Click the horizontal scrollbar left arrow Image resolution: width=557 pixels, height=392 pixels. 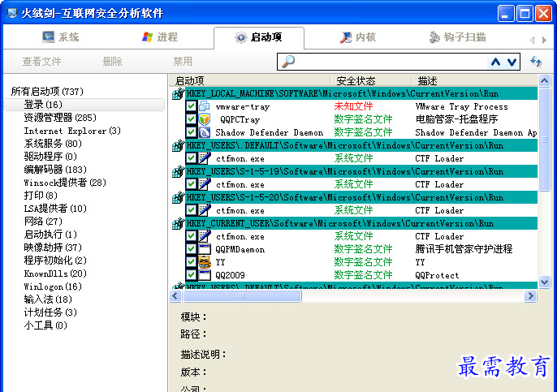point(176,295)
